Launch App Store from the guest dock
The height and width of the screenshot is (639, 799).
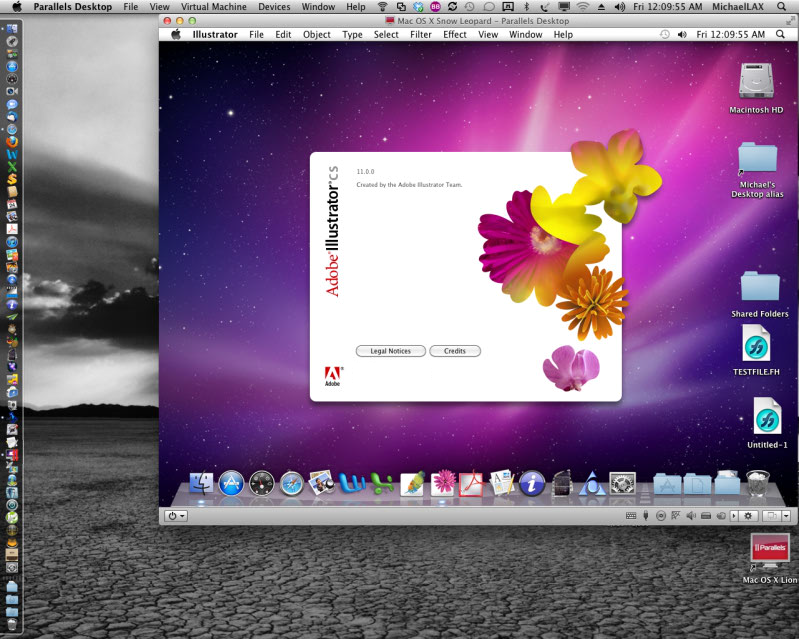pyautogui.click(x=231, y=483)
